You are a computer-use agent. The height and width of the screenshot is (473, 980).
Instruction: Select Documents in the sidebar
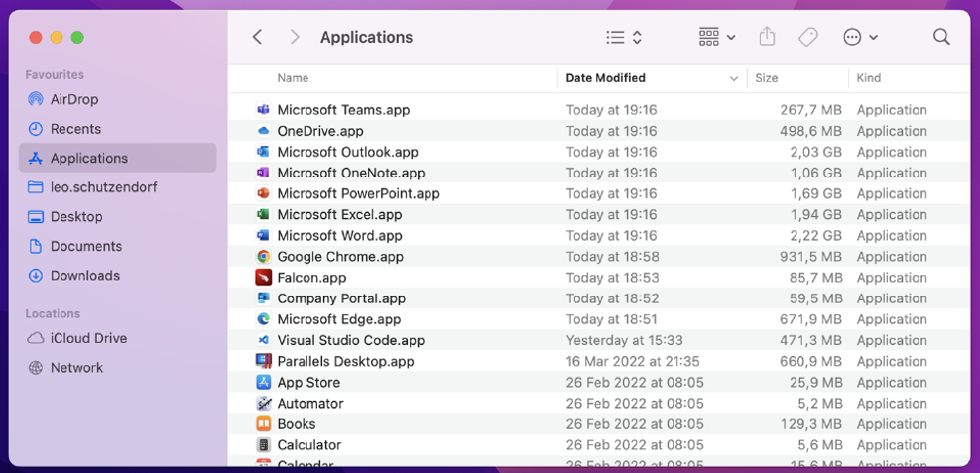click(117, 246)
